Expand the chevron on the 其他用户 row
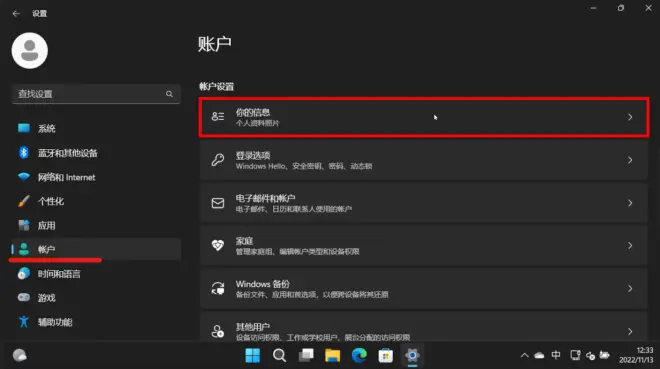The image size is (660, 369). [x=630, y=332]
